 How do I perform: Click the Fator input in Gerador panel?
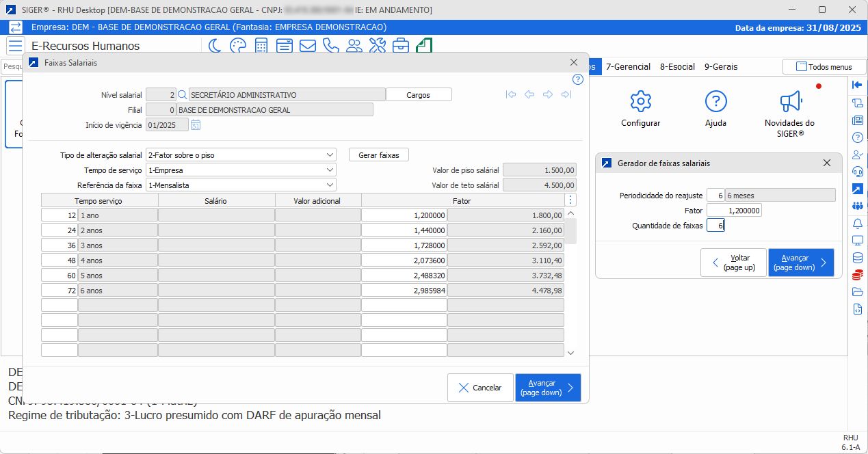(x=734, y=211)
